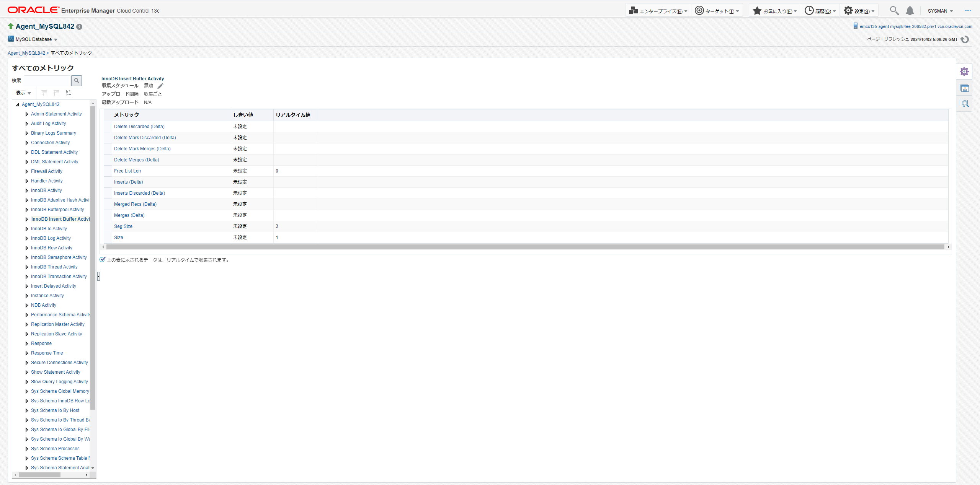This screenshot has width=980, height=485.
Task: Select InnoDB Bufferpool Activity in the tree
Action: click(x=57, y=210)
